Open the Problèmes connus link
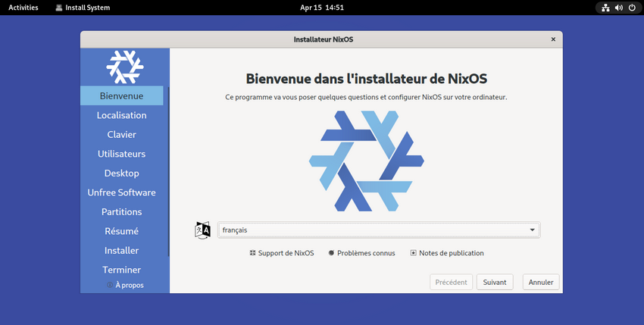This screenshot has width=644, height=325. pos(361,253)
